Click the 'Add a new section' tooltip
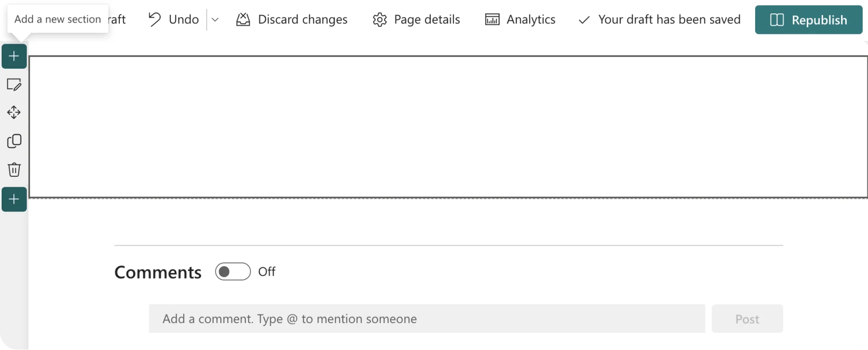This screenshot has width=868, height=350. tap(57, 19)
